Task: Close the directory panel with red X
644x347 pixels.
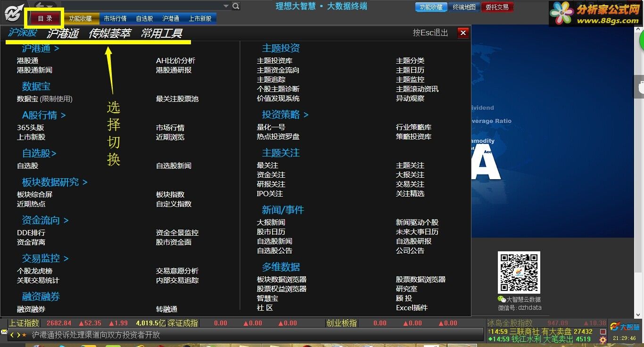Action: (x=463, y=33)
